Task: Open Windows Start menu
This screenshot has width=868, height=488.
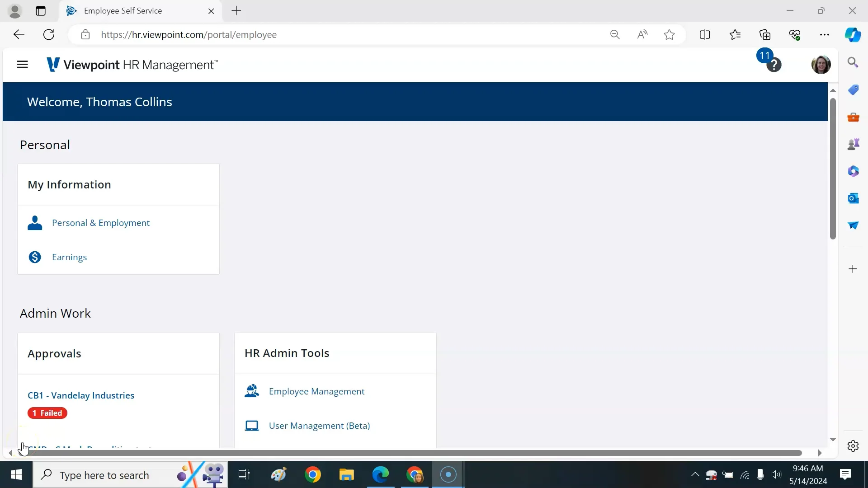Action: [16, 475]
